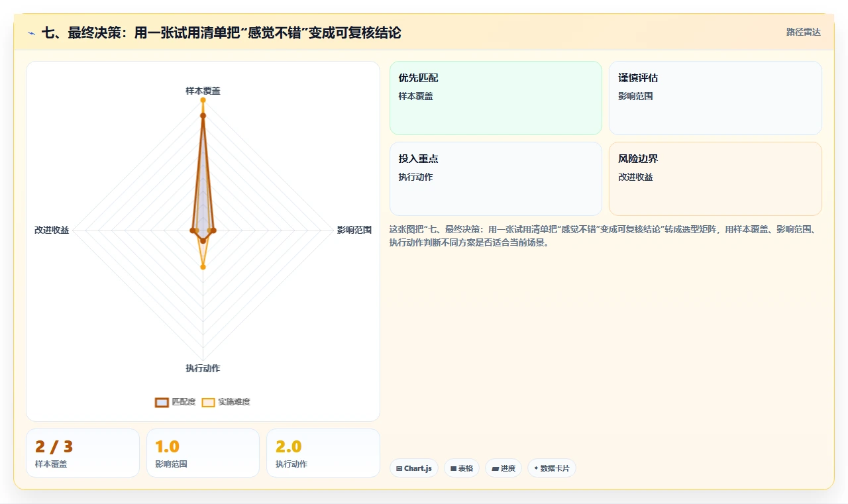Click the Chart.js tag

[413, 468]
